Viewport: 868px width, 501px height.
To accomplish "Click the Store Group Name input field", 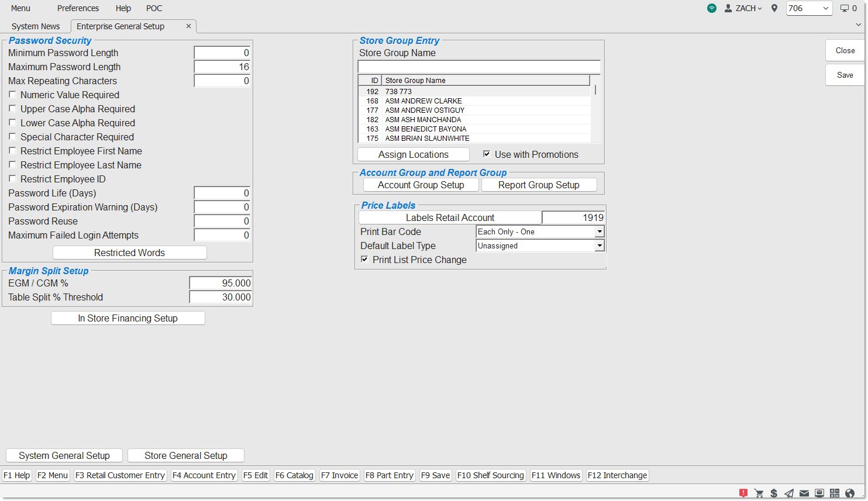I will click(478, 67).
